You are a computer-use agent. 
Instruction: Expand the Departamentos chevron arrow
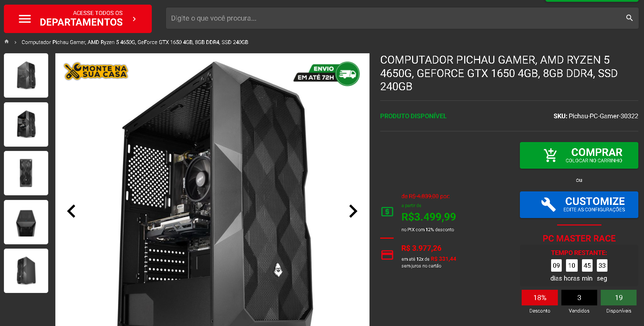point(134,19)
